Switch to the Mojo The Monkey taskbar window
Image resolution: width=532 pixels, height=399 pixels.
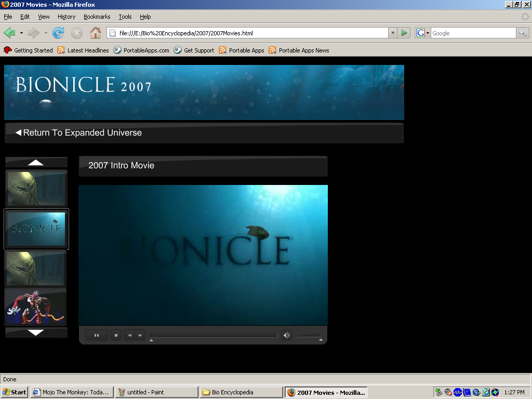pos(72,392)
